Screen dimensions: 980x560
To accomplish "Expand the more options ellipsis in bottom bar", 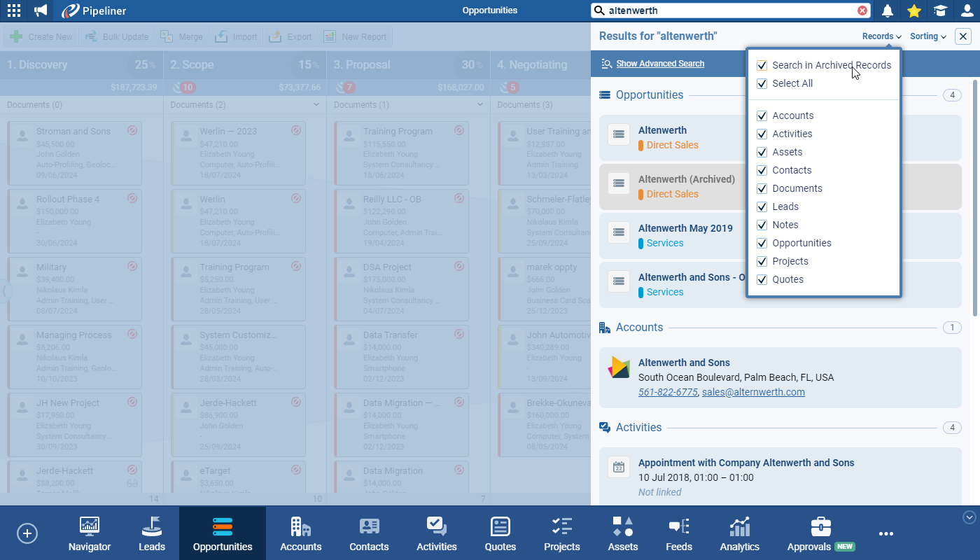I will [885, 533].
